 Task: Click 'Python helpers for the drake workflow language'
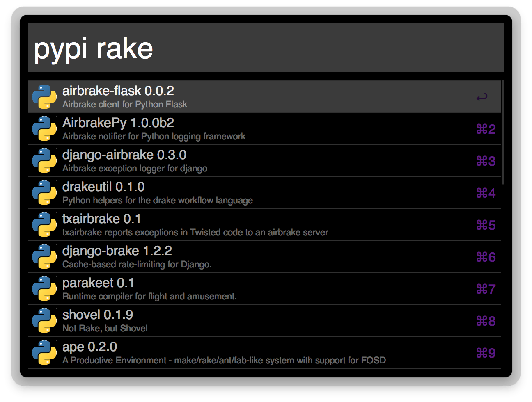(x=158, y=201)
